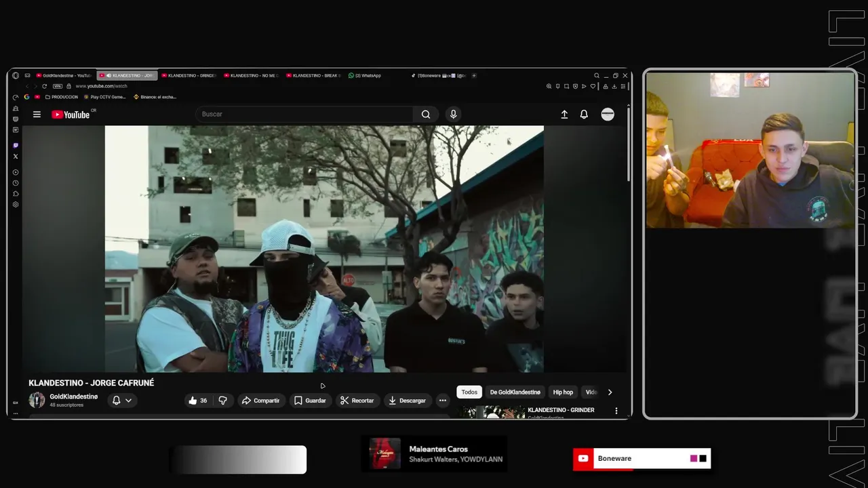Switch to the Boneware TikTok tab

(x=439, y=75)
